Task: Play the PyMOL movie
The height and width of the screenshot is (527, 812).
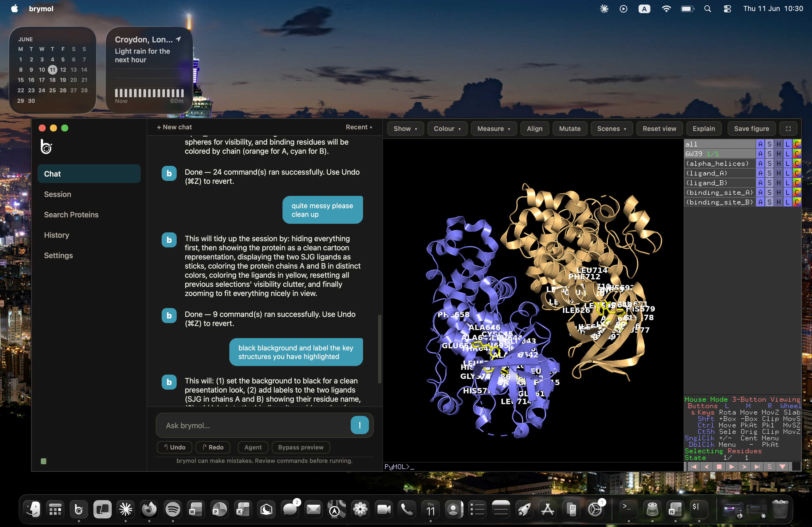Action: (x=731, y=467)
